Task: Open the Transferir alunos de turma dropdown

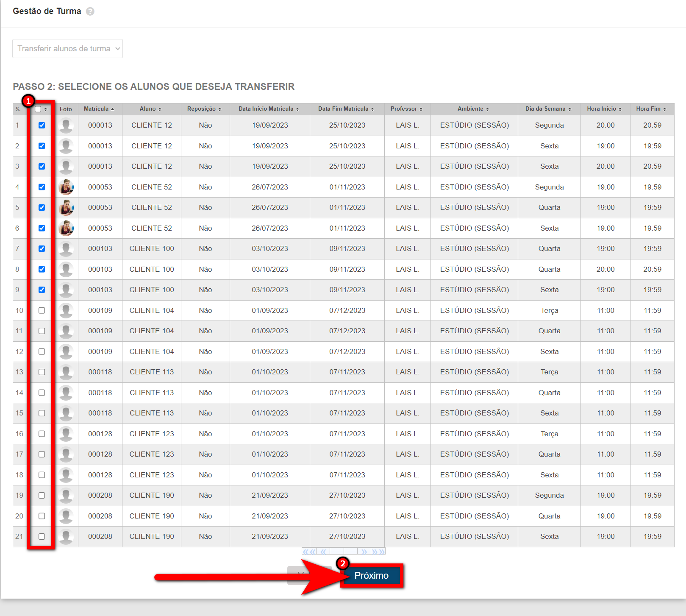Action: 68,49
